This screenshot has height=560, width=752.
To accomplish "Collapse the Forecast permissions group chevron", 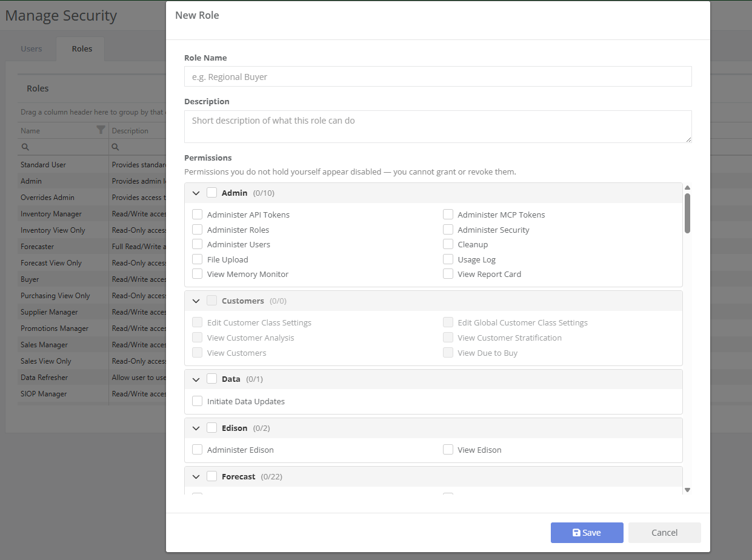I will coord(196,476).
